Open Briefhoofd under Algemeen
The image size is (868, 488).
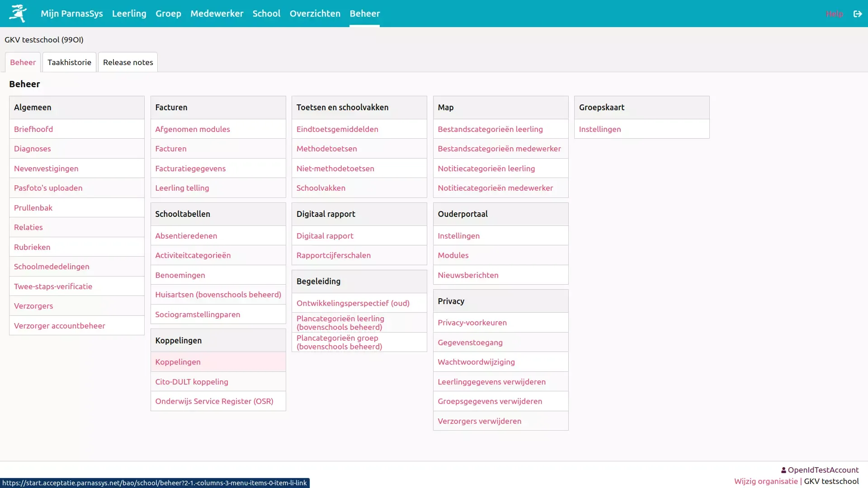tap(33, 129)
